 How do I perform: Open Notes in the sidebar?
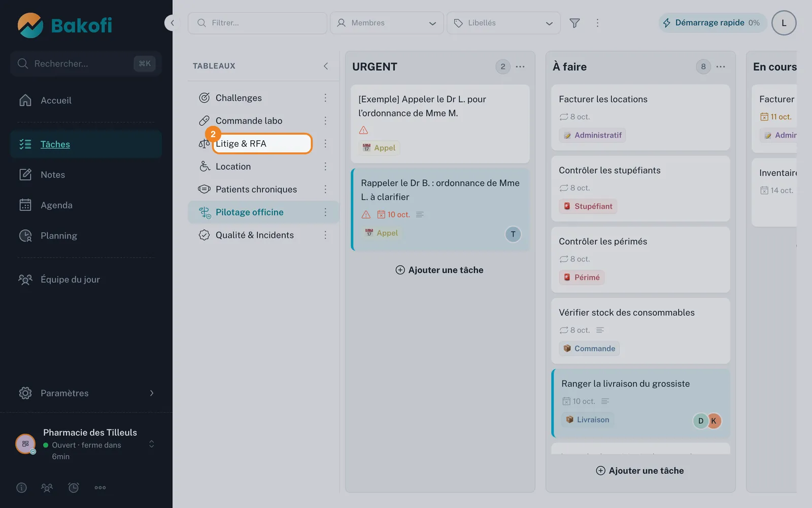[86, 175]
